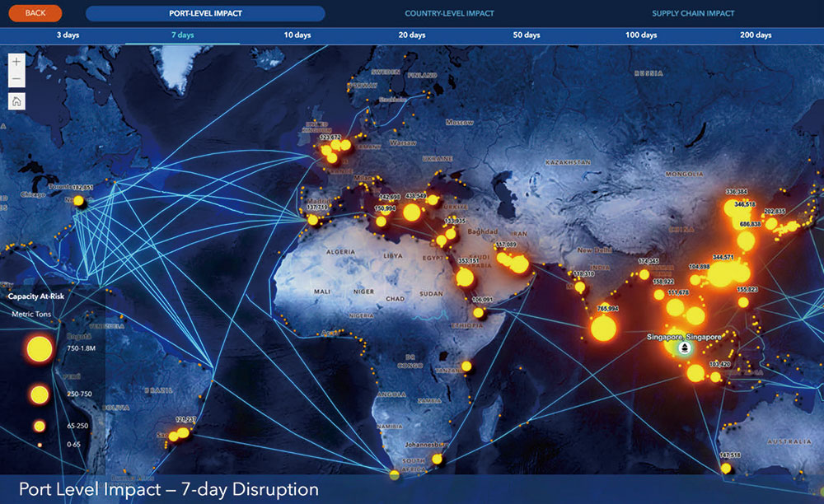Switch to Country-Level Impact tab

(x=449, y=13)
